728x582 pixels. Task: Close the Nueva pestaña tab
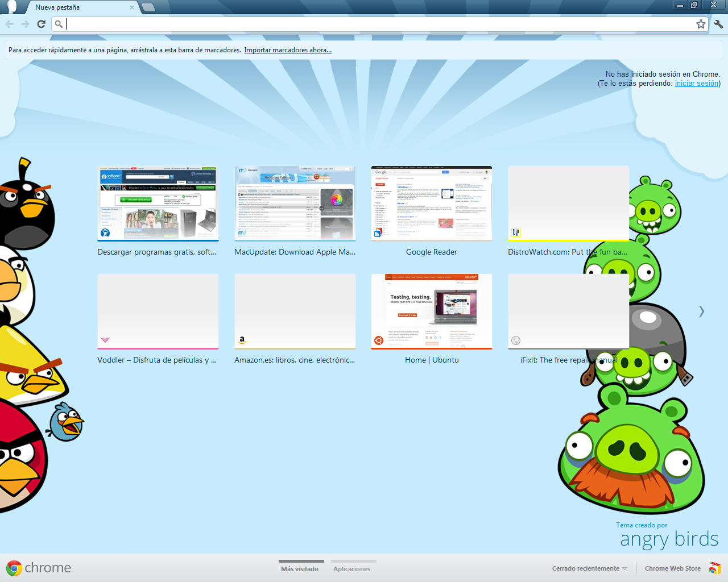132,7
